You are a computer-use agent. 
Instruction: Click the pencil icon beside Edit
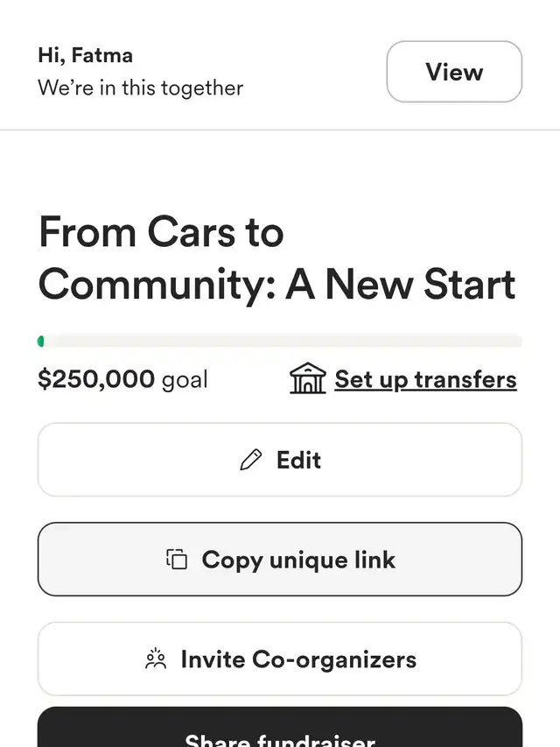251,460
